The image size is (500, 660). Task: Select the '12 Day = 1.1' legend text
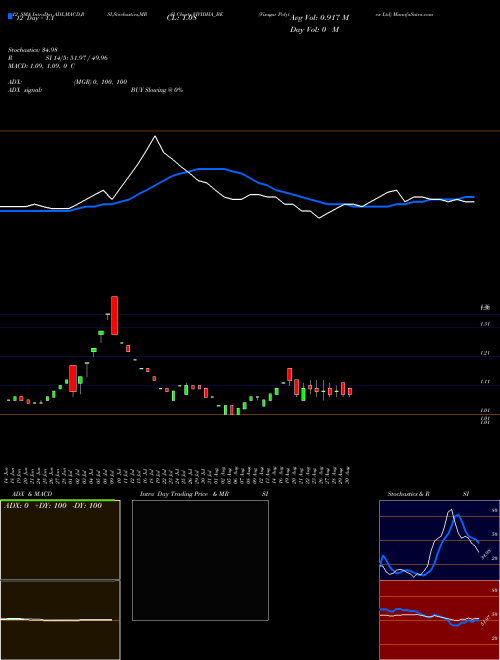tap(35, 18)
